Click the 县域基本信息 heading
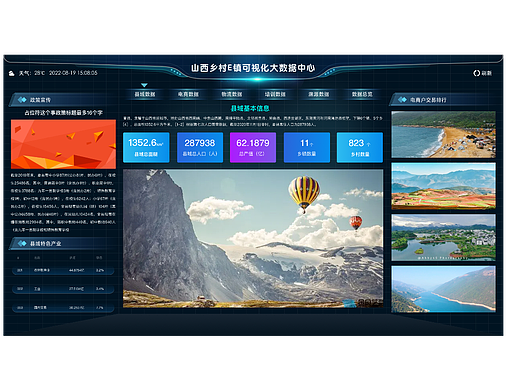520x390 pixels. pyautogui.click(x=250, y=108)
